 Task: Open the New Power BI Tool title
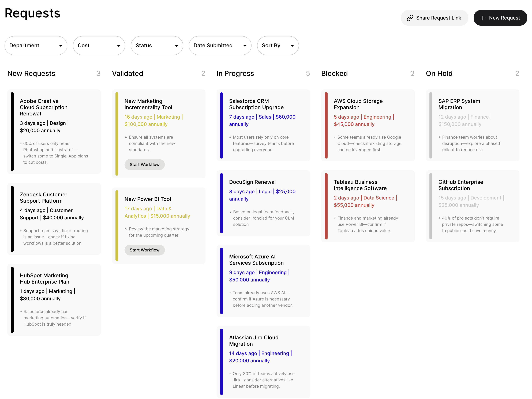[x=148, y=199]
